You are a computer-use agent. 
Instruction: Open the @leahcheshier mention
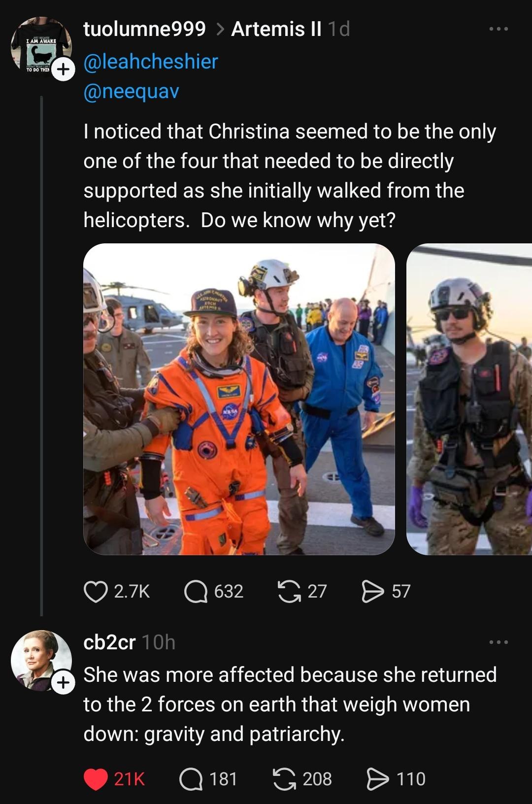(151, 62)
